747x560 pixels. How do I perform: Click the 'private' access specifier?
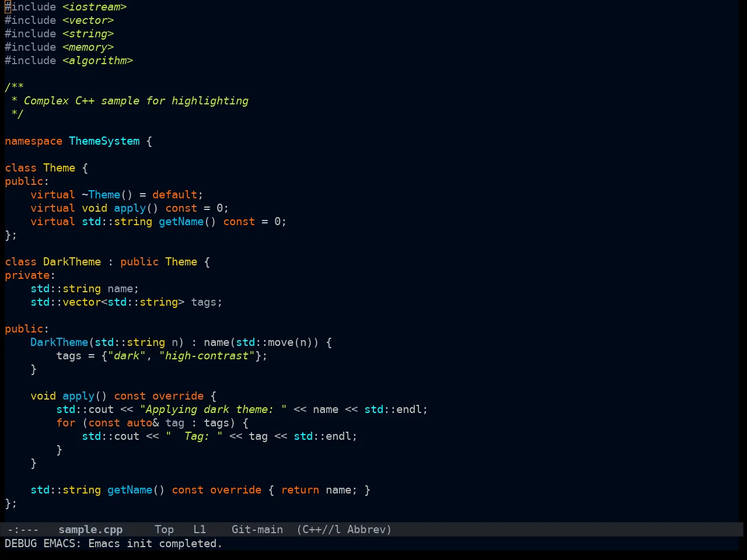(x=27, y=275)
